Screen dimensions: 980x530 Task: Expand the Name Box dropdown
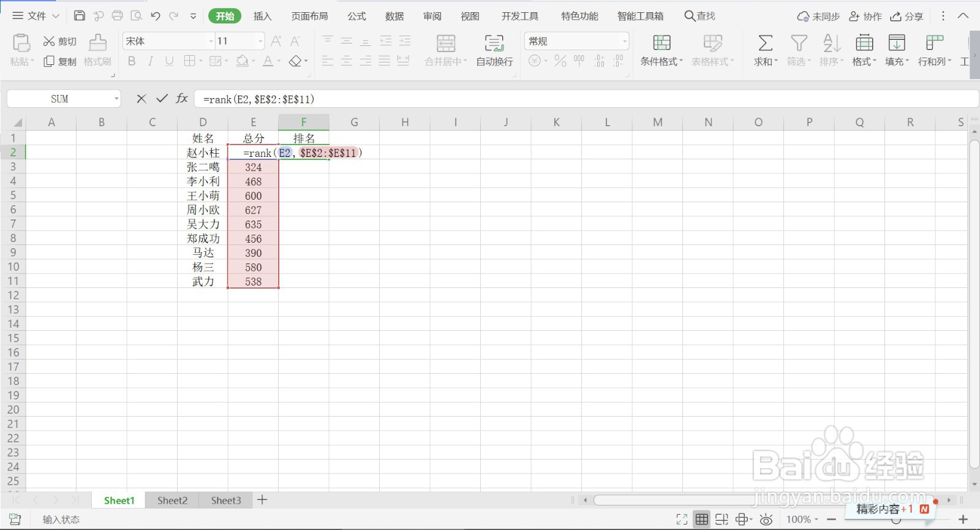click(x=116, y=99)
